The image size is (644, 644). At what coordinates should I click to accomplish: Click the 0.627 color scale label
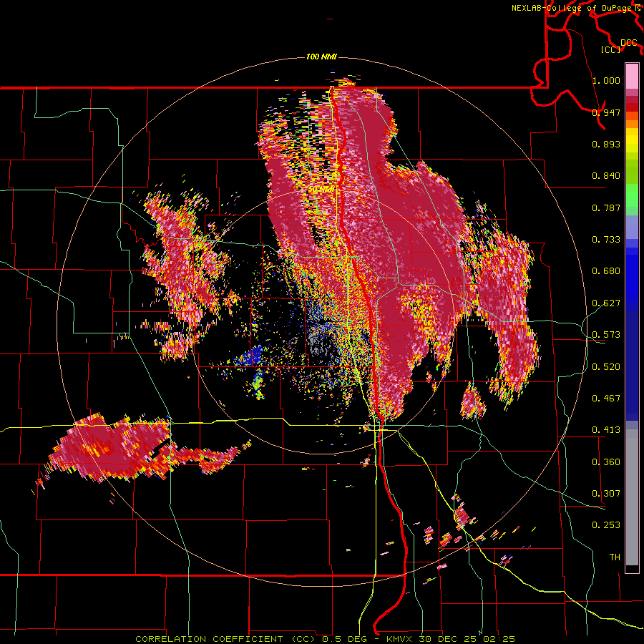pos(606,303)
